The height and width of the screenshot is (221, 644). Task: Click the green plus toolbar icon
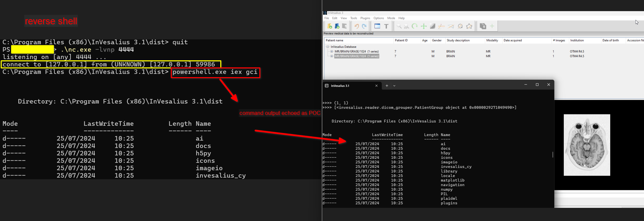click(492, 26)
